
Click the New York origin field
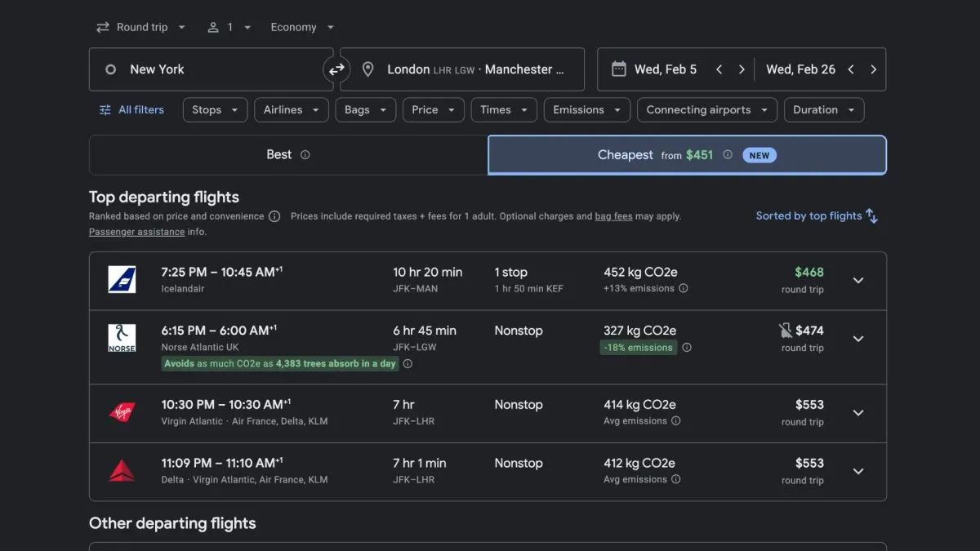pyautogui.click(x=211, y=69)
